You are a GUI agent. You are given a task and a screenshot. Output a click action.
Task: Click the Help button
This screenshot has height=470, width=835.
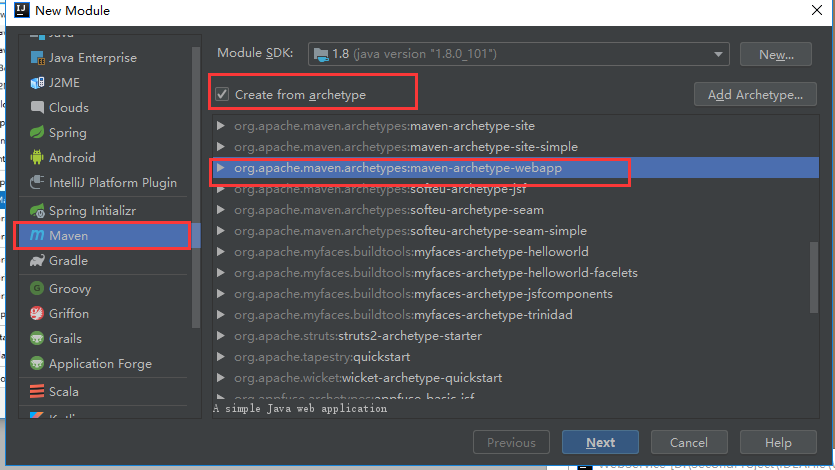[778, 442]
